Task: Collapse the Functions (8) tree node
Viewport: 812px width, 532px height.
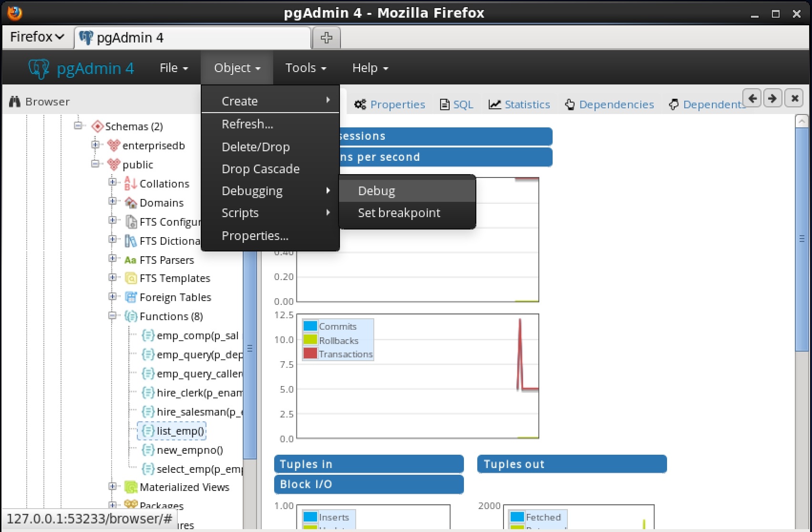Action: coord(113,315)
